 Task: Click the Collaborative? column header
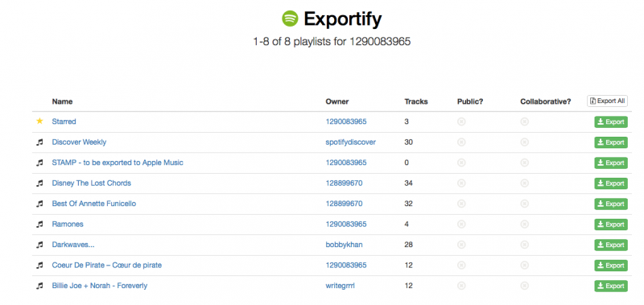tap(546, 101)
